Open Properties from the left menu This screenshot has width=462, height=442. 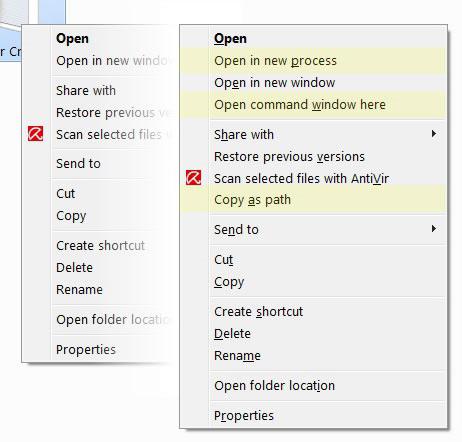click(86, 350)
